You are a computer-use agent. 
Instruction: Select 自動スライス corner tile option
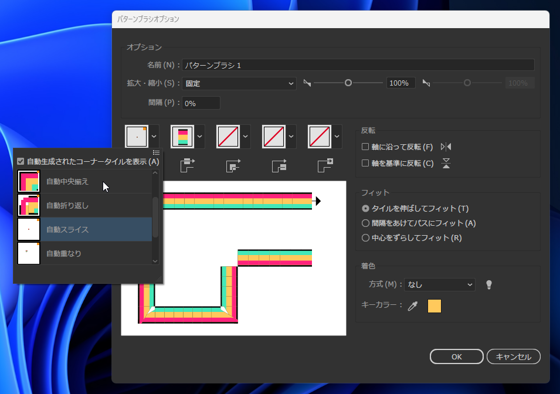coord(85,229)
